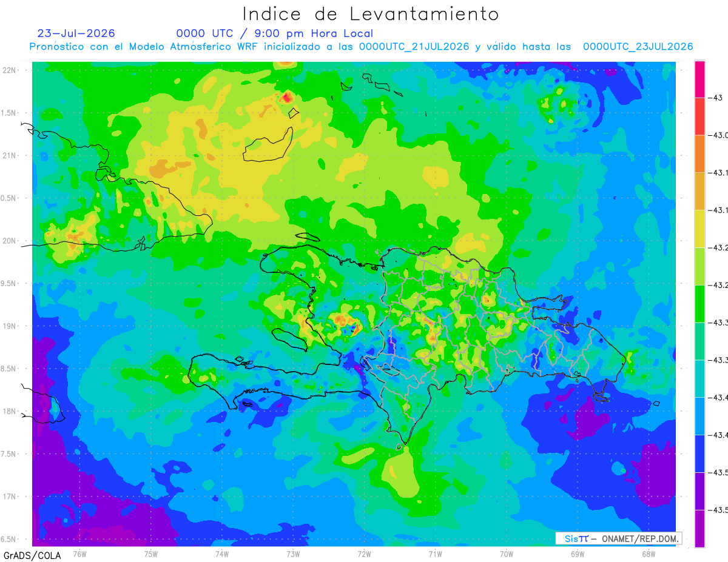
Task: Pick the orange swatch in the color bar
Action: 699,153
